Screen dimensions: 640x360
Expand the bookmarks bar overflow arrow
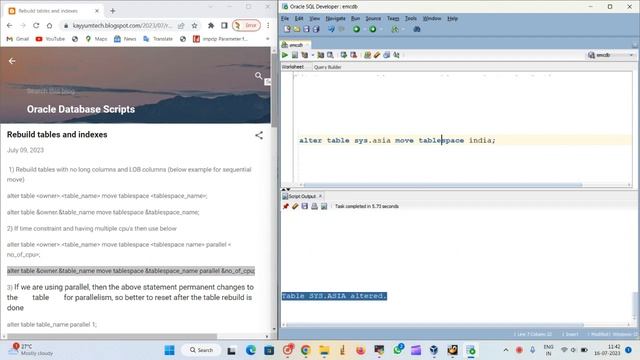click(267, 39)
